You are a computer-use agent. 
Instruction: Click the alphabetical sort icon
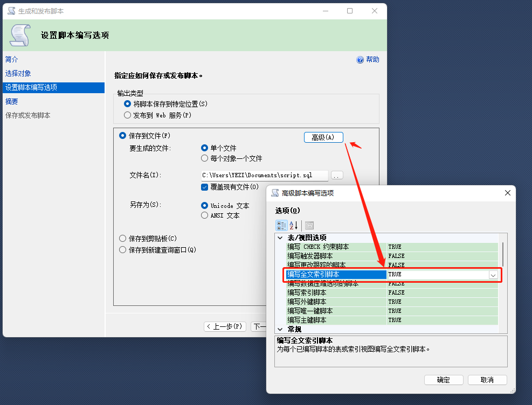(294, 225)
